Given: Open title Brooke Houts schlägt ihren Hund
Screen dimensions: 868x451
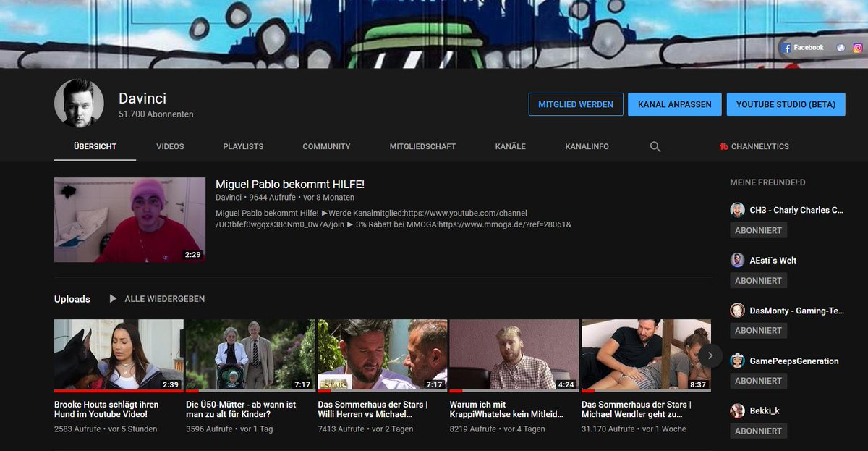Looking at the screenshot, I should click(106, 409).
